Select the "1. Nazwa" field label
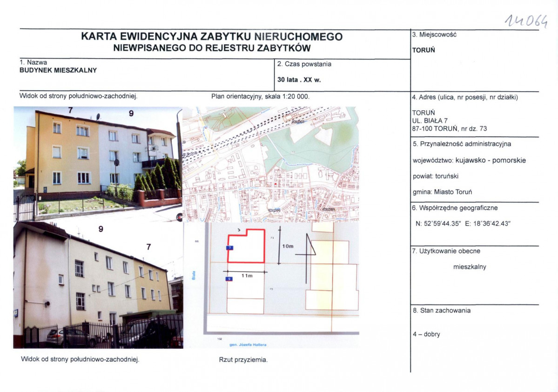558x392 pixels. 34,62
